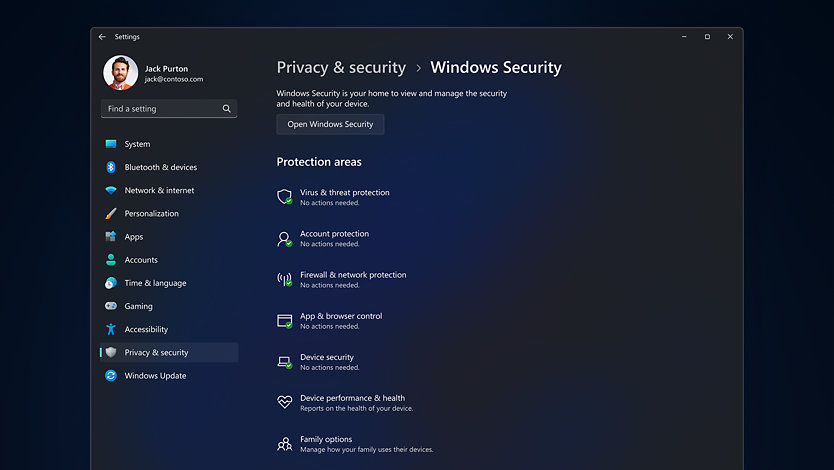Navigate to Accessibility settings
Viewport: 834px width, 470px height.
pos(146,329)
